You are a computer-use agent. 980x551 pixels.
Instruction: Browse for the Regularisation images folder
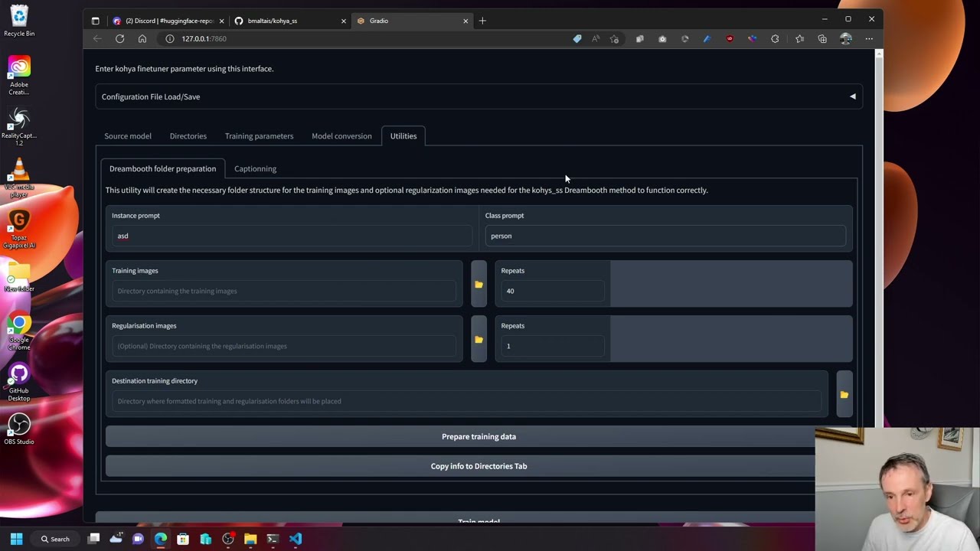(x=479, y=339)
